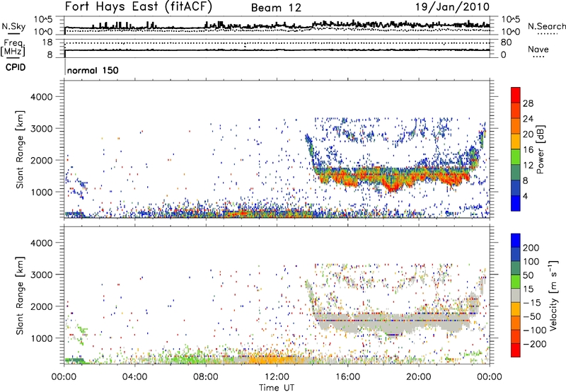566x392 pixels.
Task: Click the 'N.Search' legend label
Action: (x=546, y=26)
